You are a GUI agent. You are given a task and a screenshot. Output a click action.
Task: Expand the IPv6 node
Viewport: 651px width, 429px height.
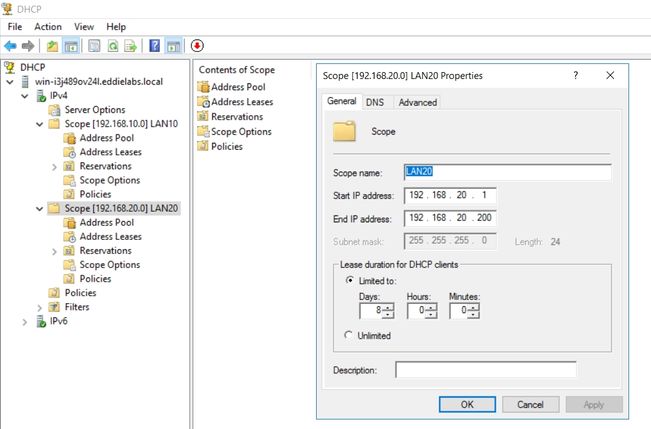(24, 322)
